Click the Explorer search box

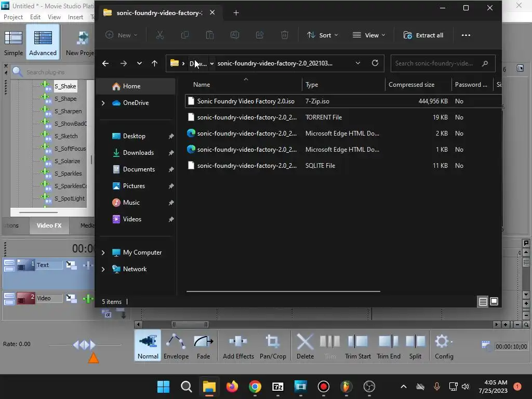tap(443, 63)
